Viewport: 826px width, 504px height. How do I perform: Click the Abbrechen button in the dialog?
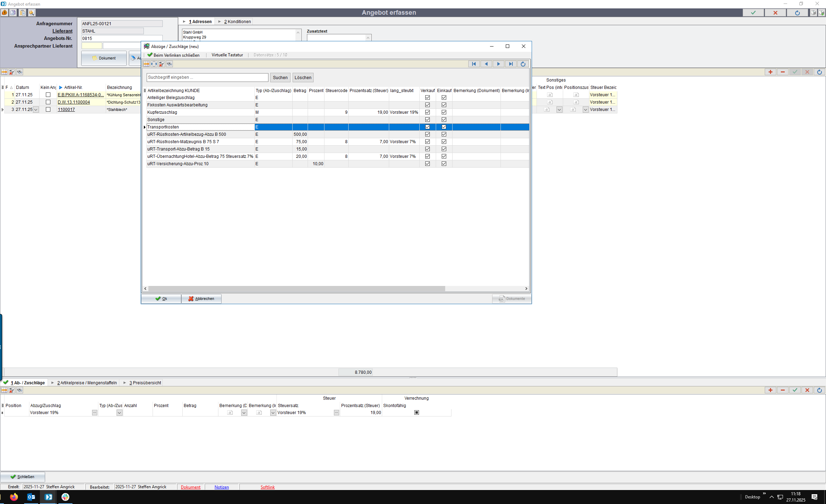(201, 299)
